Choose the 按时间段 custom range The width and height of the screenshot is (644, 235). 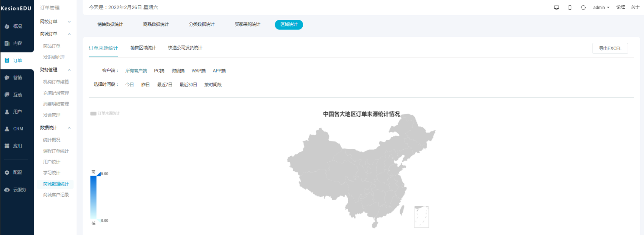pyautogui.click(x=213, y=85)
